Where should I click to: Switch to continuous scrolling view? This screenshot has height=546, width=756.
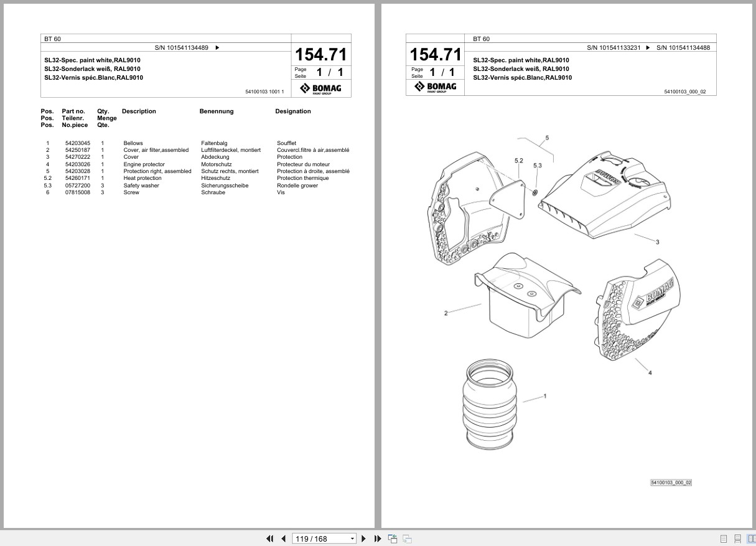click(x=737, y=539)
